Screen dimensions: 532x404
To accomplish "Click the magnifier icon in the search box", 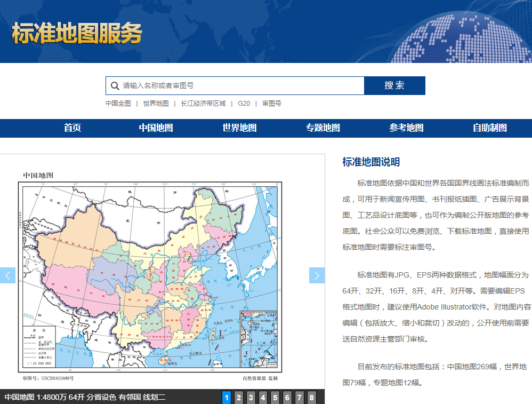I will 115,85.
